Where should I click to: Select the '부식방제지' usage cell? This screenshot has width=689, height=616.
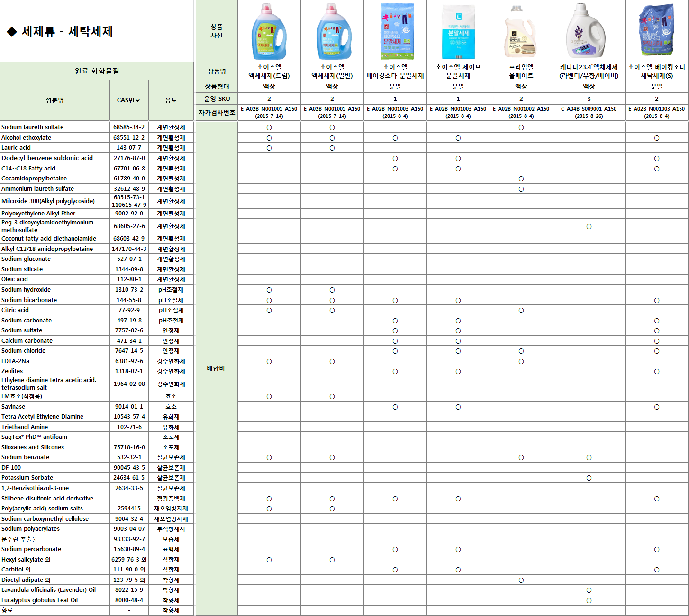point(171,529)
